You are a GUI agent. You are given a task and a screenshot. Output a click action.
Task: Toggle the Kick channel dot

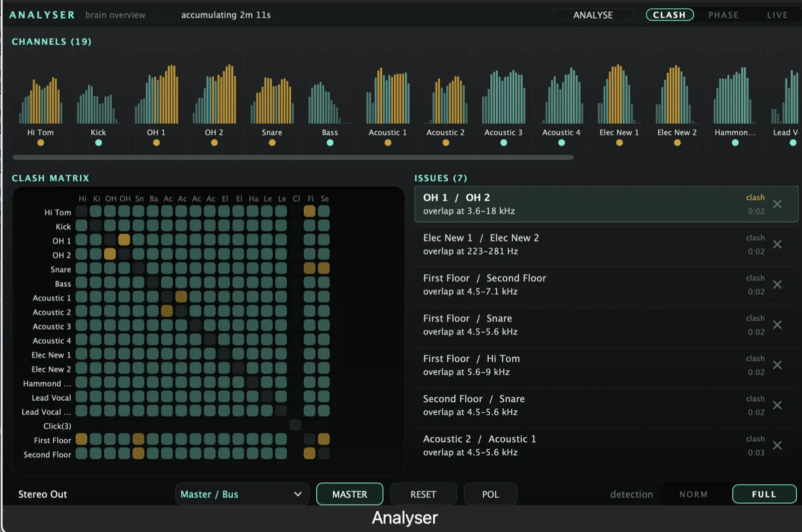coord(98,143)
